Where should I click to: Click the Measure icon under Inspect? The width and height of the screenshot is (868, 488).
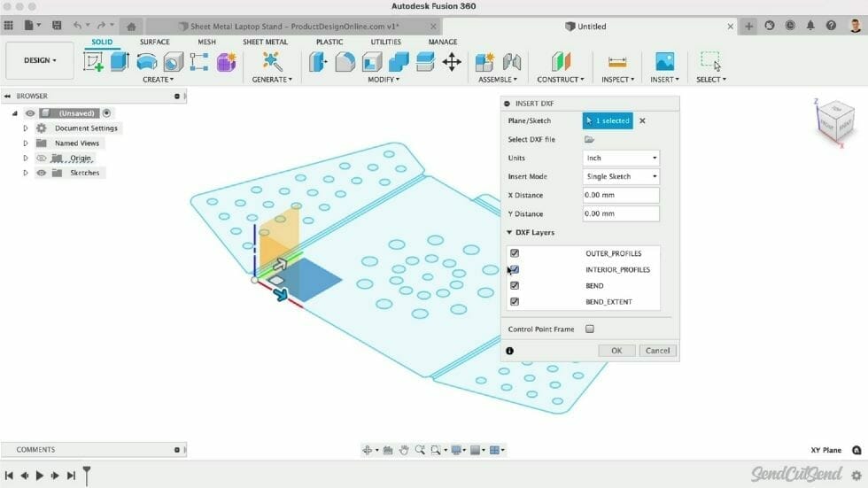click(x=617, y=61)
